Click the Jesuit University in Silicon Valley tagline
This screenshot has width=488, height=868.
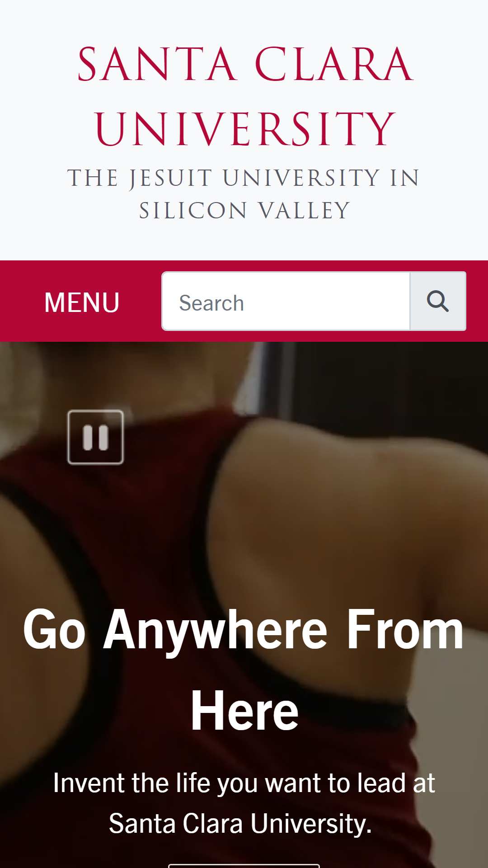tap(244, 194)
